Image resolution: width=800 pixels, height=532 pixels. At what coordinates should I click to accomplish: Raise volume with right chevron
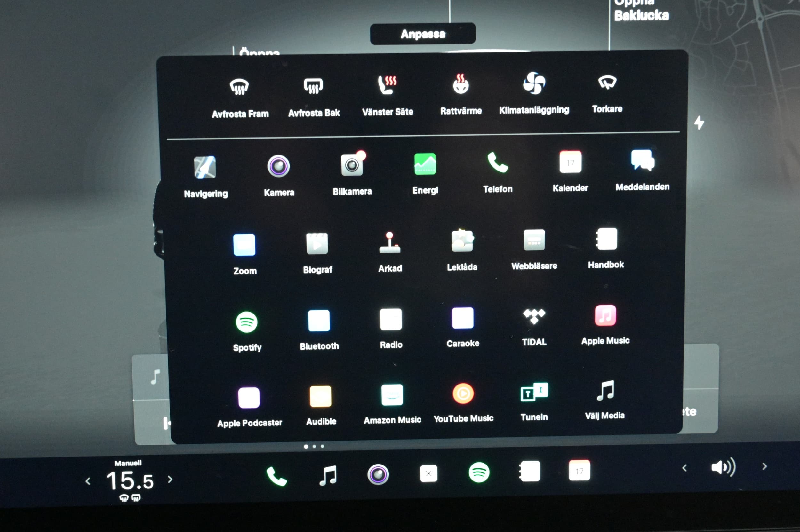point(764,466)
